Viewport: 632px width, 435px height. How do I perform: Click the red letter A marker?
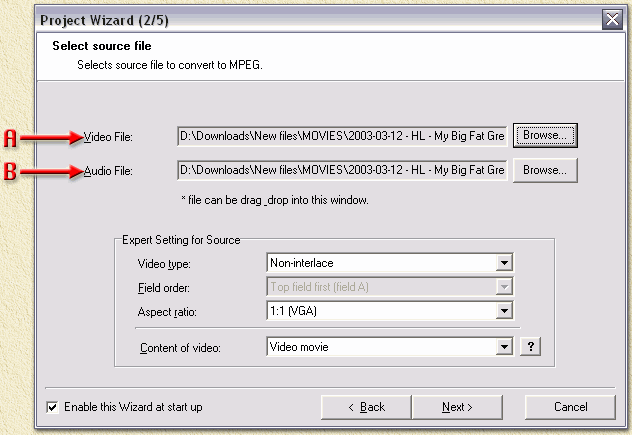(x=11, y=137)
